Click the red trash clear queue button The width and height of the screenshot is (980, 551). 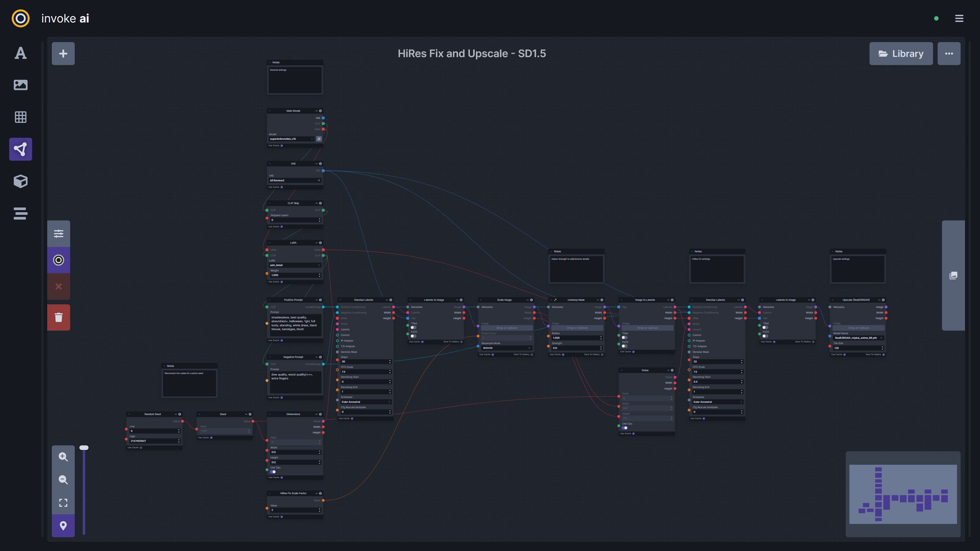point(59,317)
